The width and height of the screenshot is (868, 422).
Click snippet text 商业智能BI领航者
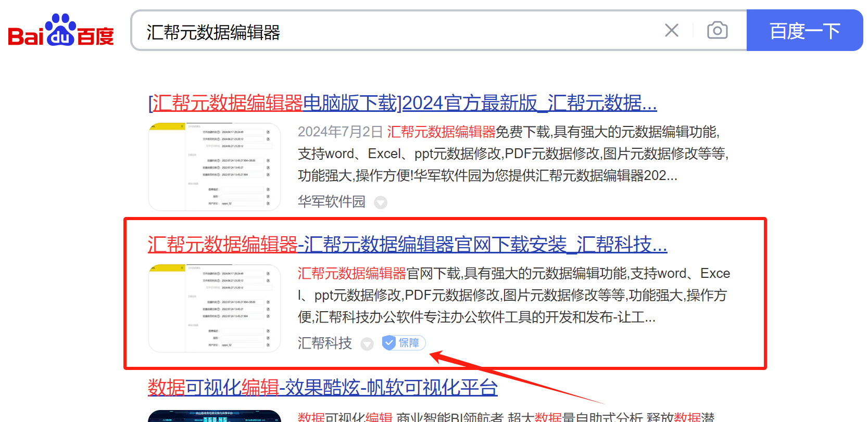[x=450, y=417]
